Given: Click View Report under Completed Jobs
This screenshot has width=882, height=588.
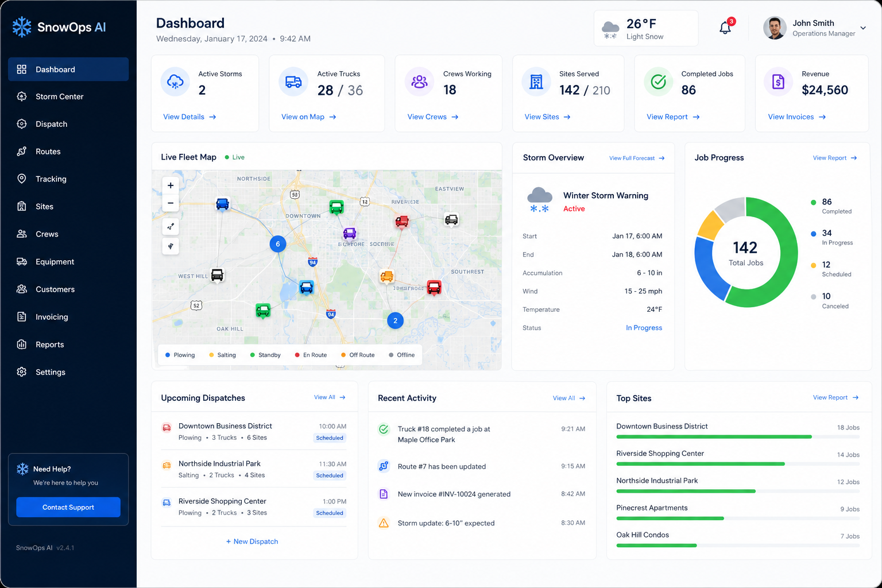Looking at the screenshot, I should 673,117.
